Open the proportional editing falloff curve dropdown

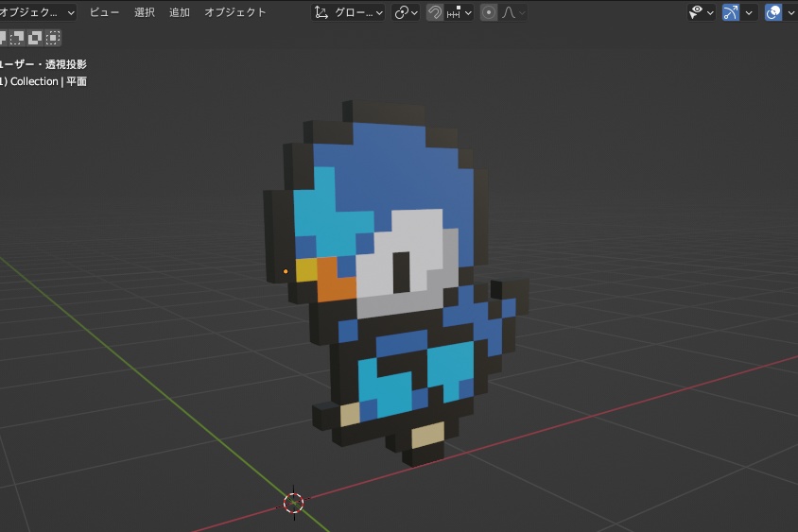point(512,12)
